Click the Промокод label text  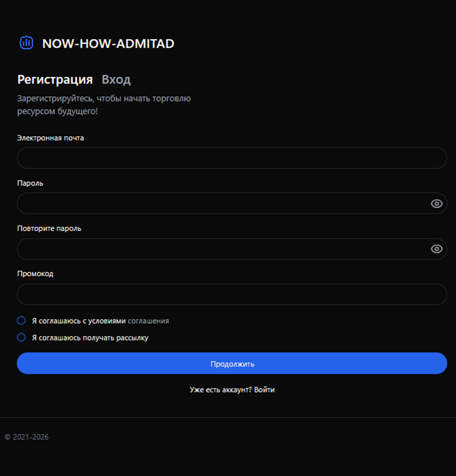35,273
